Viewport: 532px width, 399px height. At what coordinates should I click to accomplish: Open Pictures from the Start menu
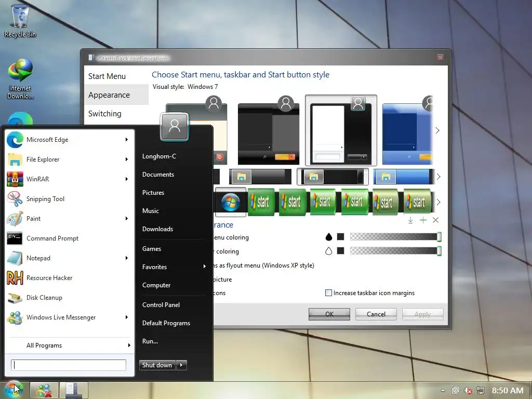point(153,193)
